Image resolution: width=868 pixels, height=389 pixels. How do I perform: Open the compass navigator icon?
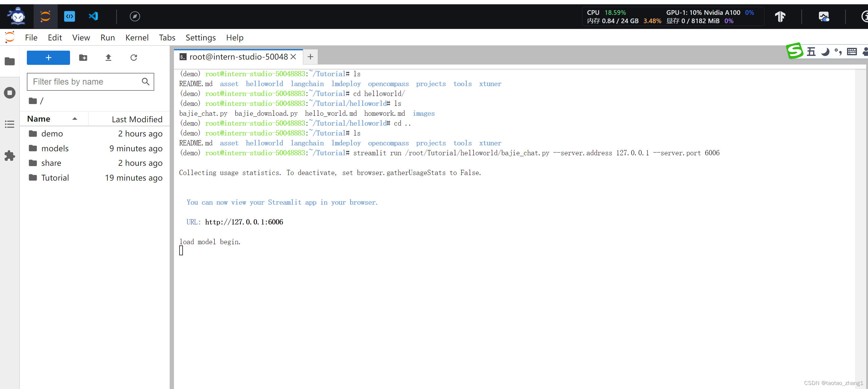(x=135, y=16)
